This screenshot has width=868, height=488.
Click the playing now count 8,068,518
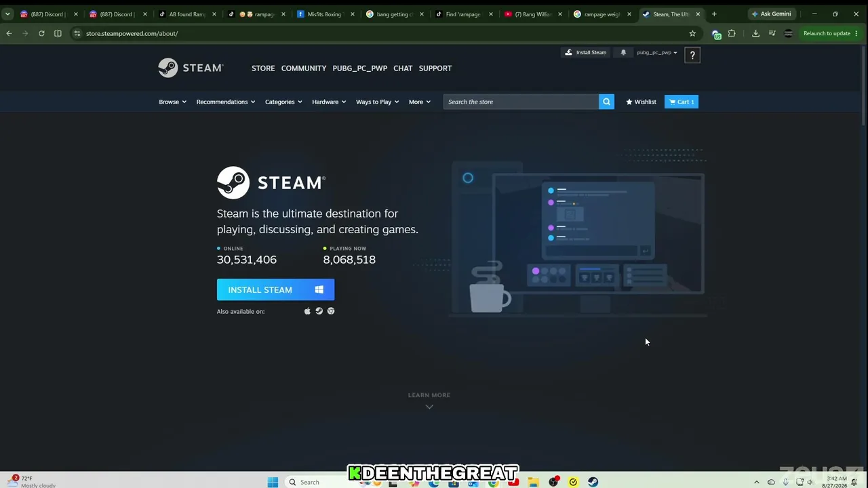point(349,260)
